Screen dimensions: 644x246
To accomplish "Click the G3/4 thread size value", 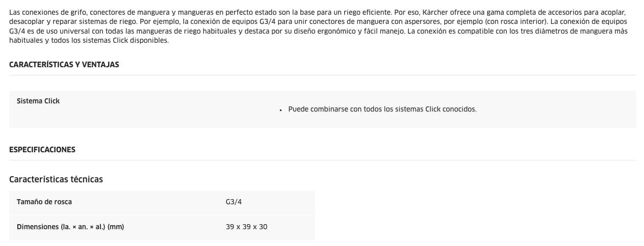I will 234,202.
